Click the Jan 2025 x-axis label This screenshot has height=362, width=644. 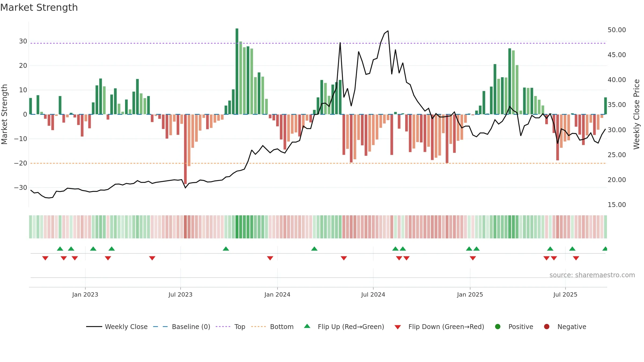click(x=470, y=295)
